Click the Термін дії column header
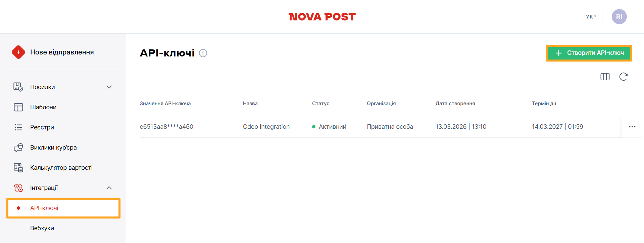The image size is (644, 243). point(544,104)
